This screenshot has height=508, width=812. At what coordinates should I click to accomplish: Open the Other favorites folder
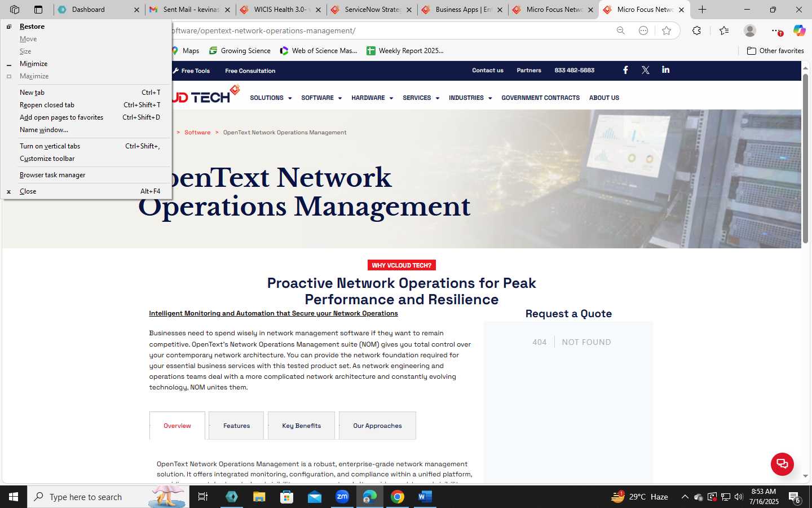[x=775, y=51]
